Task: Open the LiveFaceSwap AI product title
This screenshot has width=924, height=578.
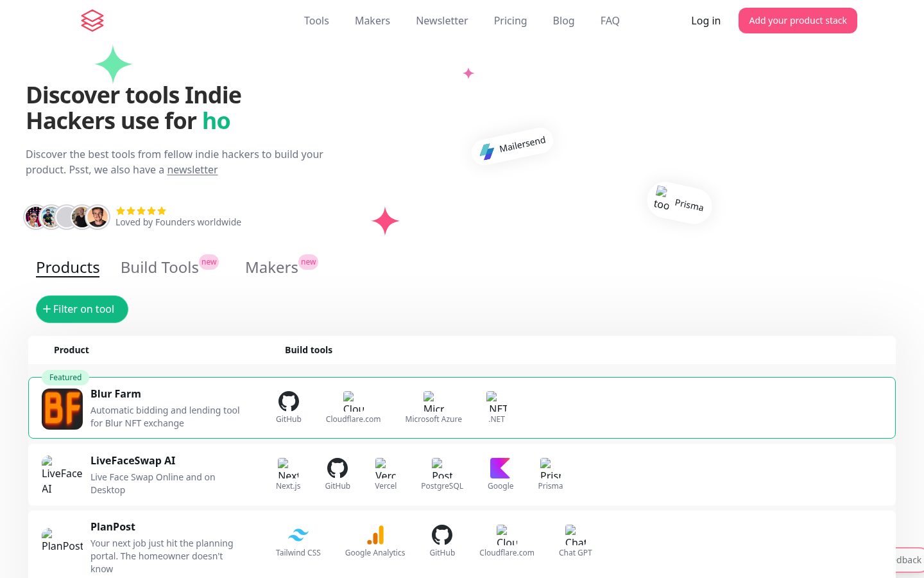Action: [133, 460]
